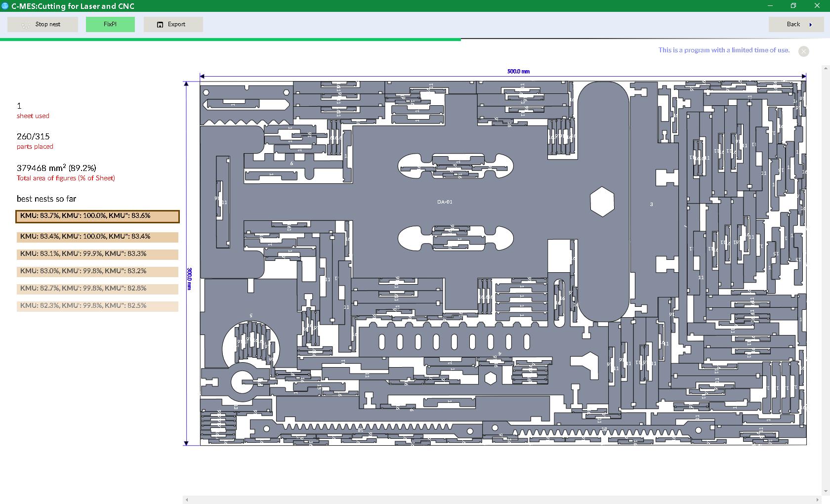The image size is (830, 504).
Task: Click the green FixPl button
Action: (110, 24)
